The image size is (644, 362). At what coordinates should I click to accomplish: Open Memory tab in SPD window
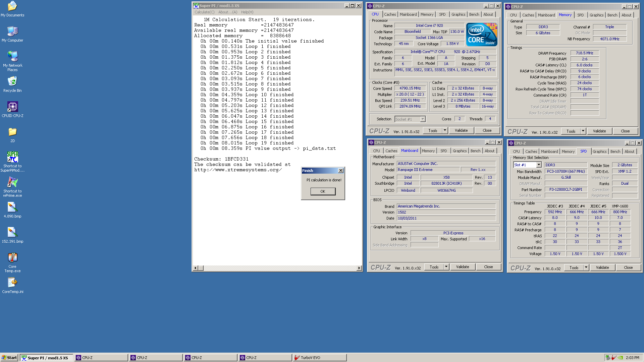point(568,152)
